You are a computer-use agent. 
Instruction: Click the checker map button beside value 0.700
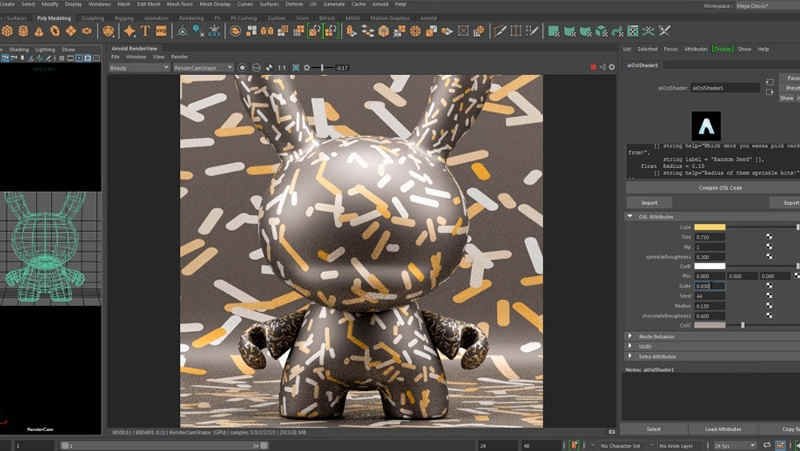tap(769, 237)
